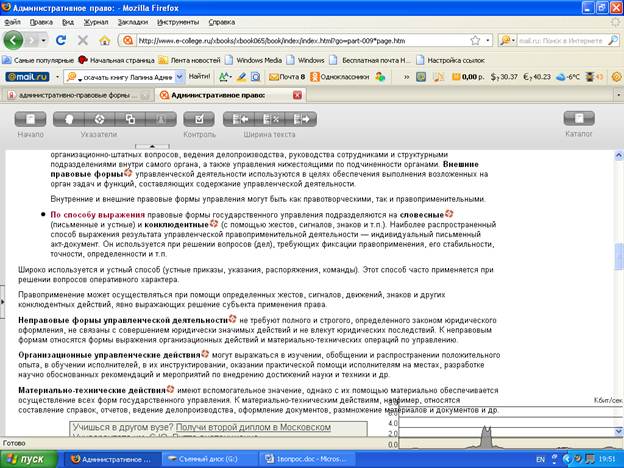Viewport: 624px width, 468px height.
Task: Click footnote icon after словесные
Action: (x=449, y=214)
